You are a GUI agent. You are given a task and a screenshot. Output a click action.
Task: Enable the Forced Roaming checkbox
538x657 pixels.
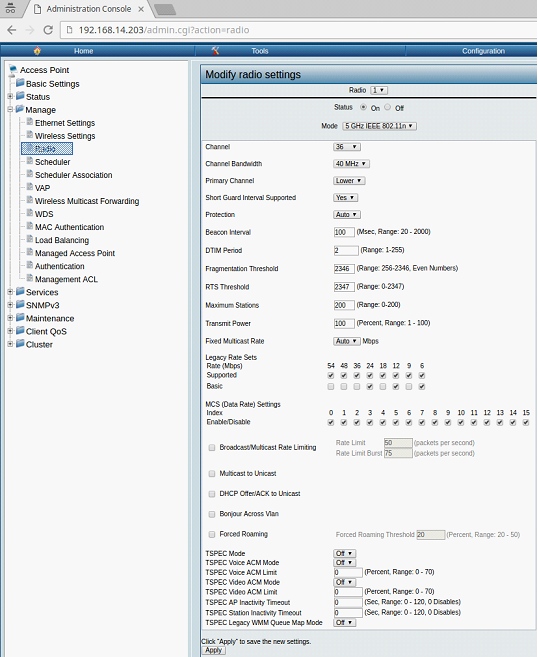(x=212, y=534)
